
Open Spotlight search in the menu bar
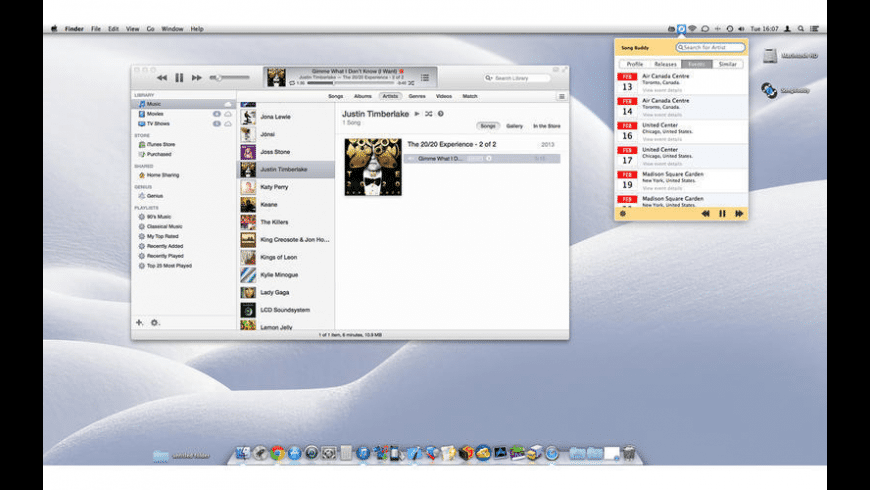coord(801,29)
